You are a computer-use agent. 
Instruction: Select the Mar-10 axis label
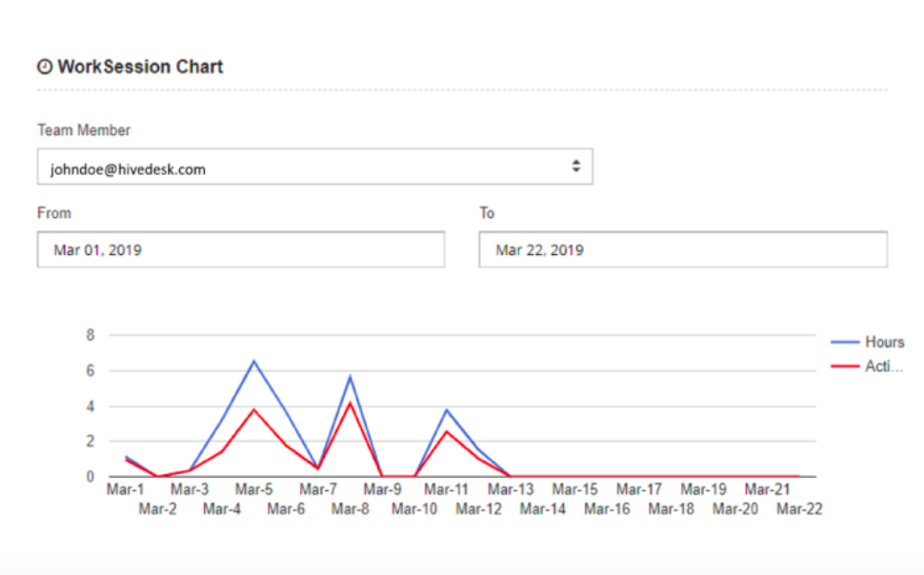pyautogui.click(x=414, y=509)
